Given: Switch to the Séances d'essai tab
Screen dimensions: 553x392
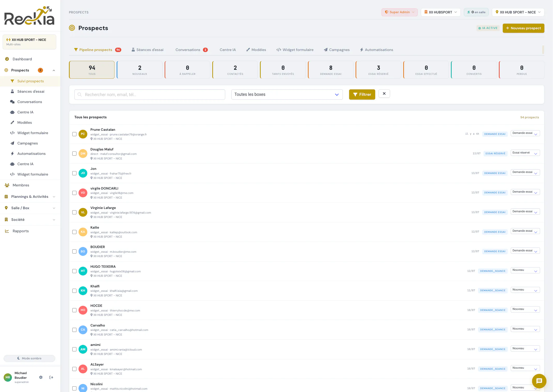Looking at the screenshot, I should tap(147, 50).
